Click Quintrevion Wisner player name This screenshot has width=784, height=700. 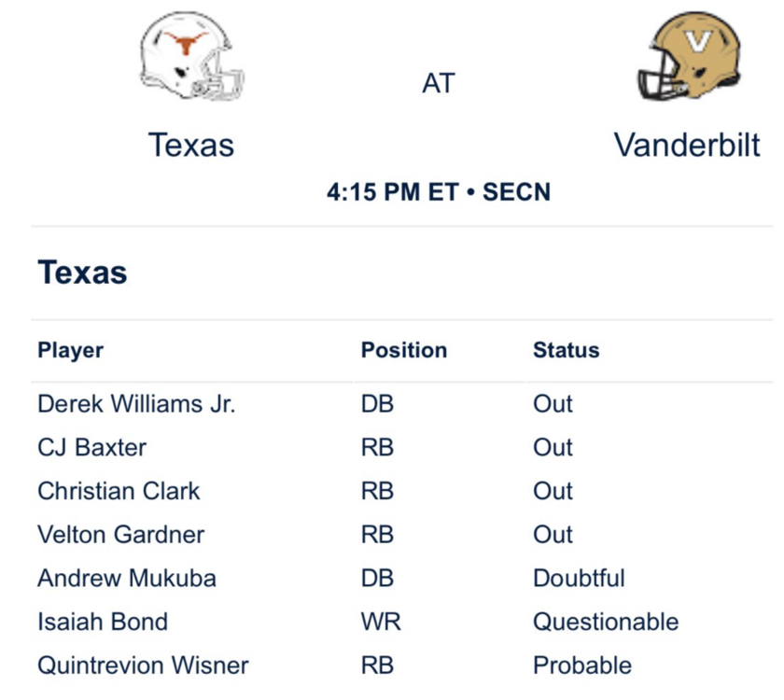(x=143, y=665)
